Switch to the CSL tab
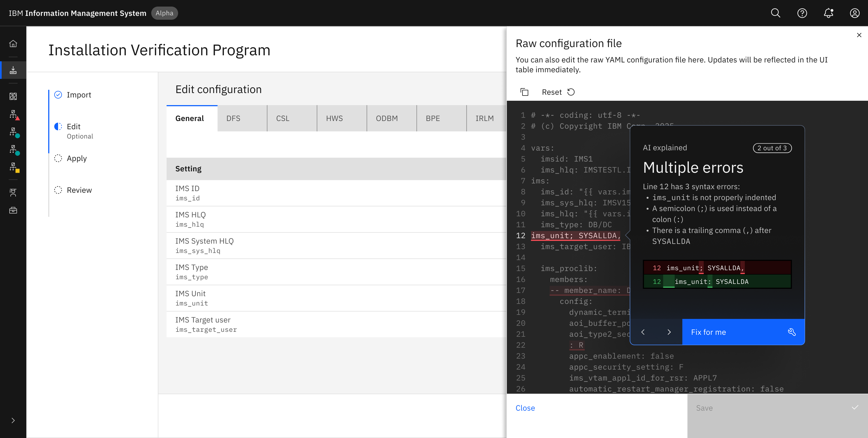Image resolution: width=868 pixels, height=438 pixels. pyautogui.click(x=292, y=118)
